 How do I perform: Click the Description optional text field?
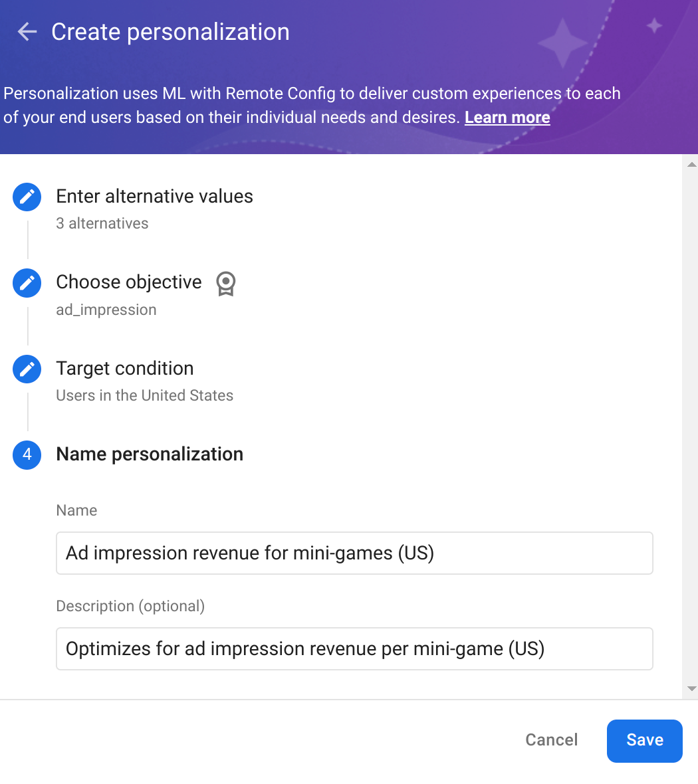(x=354, y=648)
